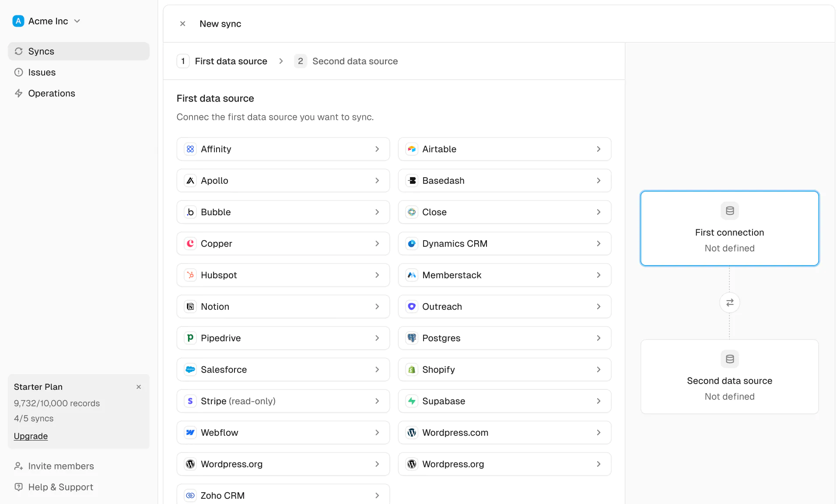Select the right-column Wordpress.org source
840x504 pixels.
coord(504,464)
